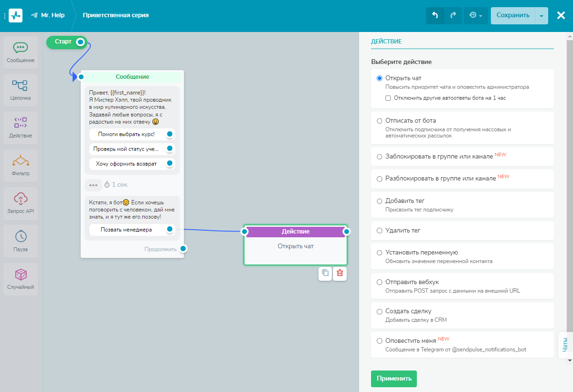Close the flow editor with X
Image resolution: width=573 pixels, height=392 pixels.
(561, 15)
